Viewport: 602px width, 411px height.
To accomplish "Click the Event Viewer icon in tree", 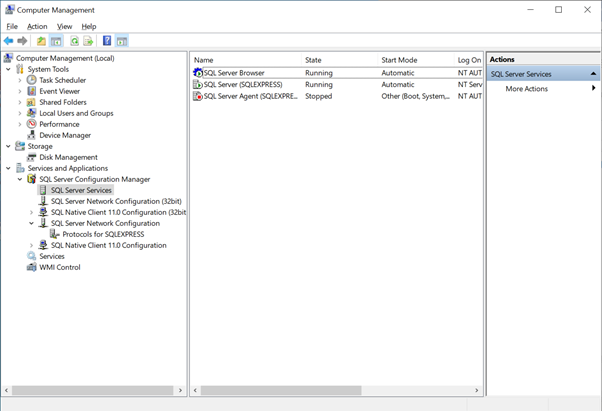I will coord(31,91).
